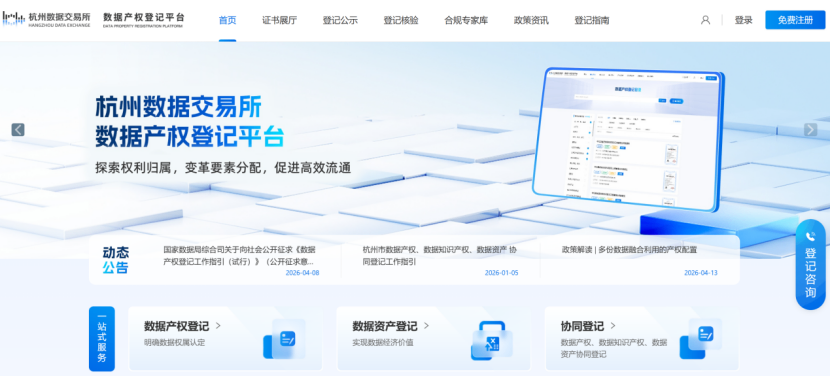This screenshot has width=831, height=377.
Task: Click the 一站式服务 side label
Action: (x=102, y=338)
